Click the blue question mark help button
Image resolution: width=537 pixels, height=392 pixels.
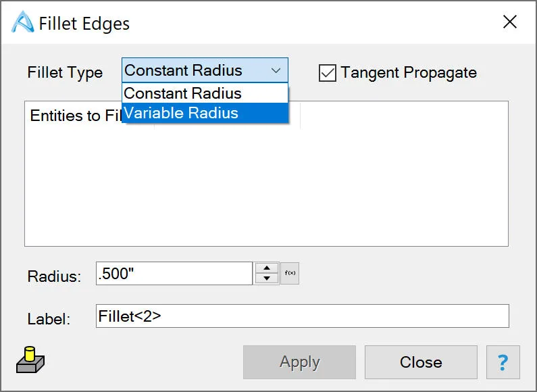(503, 362)
